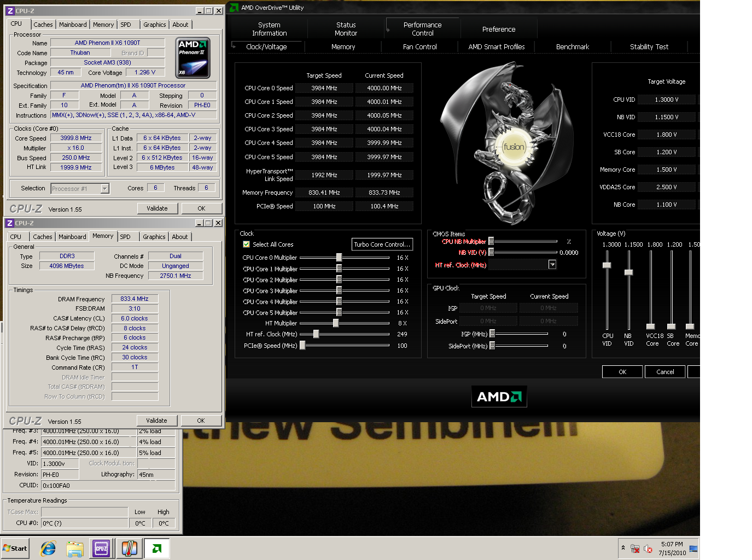Click the CPU-Z title bar icon of top window
752x560 pixels.
(10, 10)
